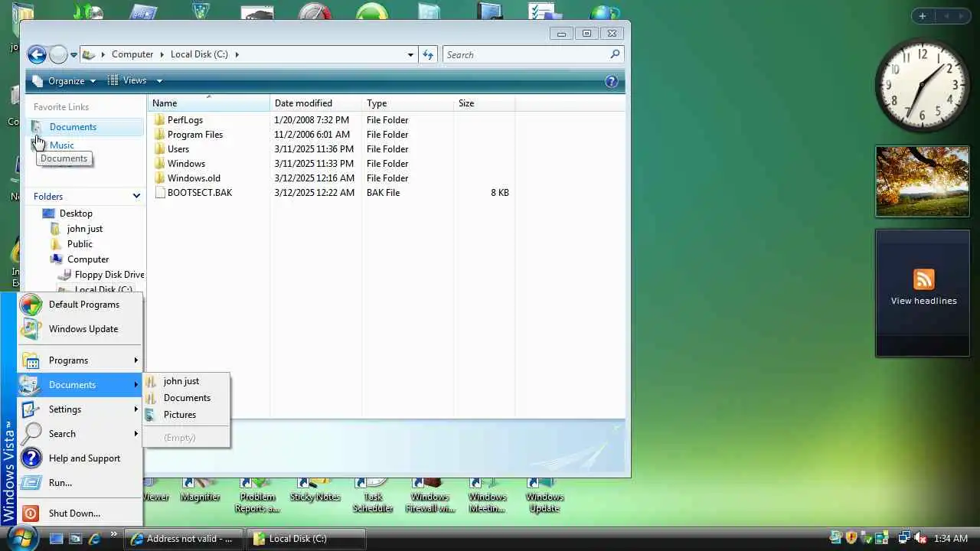The height and width of the screenshot is (551, 980).
Task: Expand Programs in the Start menu
Action: [80, 360]
